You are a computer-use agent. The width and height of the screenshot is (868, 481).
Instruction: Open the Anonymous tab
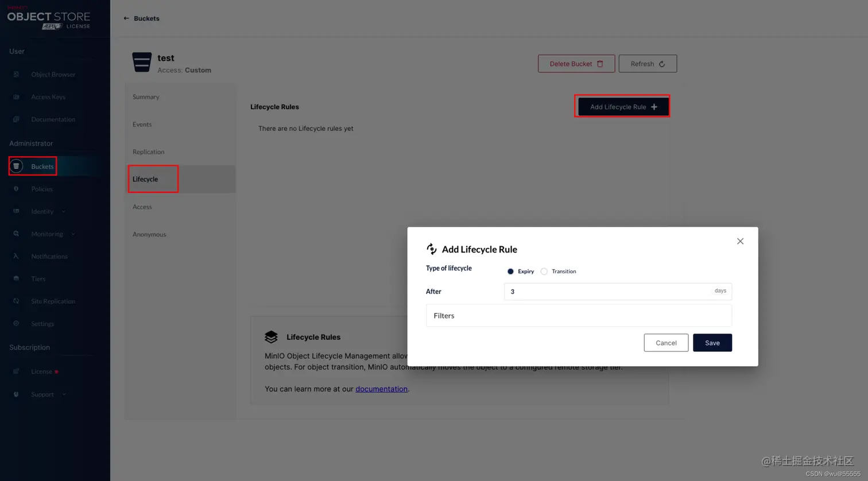point(180,234)
